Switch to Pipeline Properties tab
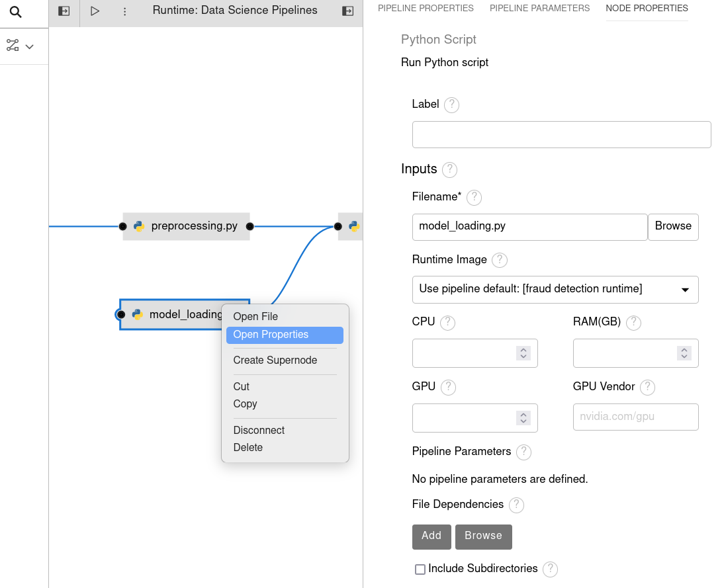The image size is (722, 588). point(426,9)
